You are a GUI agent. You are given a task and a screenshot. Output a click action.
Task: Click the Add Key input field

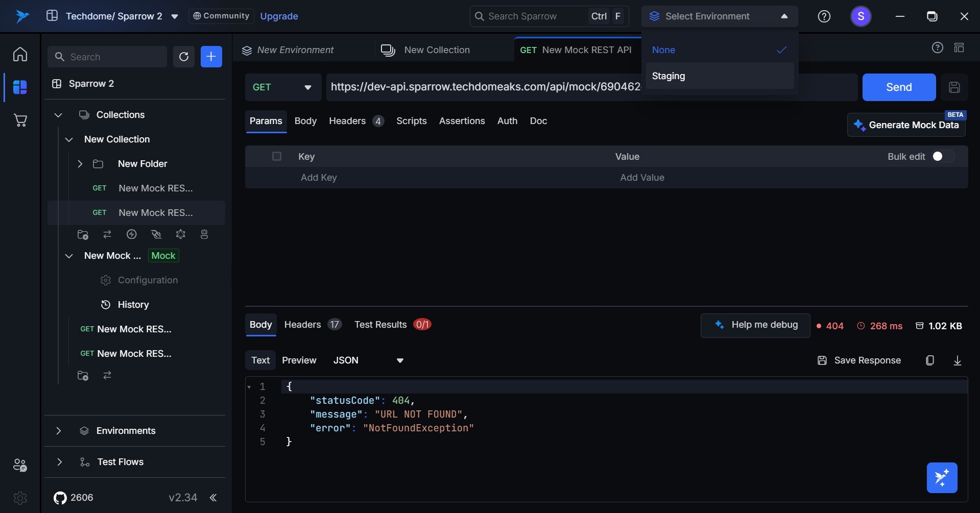coord(319,178)
